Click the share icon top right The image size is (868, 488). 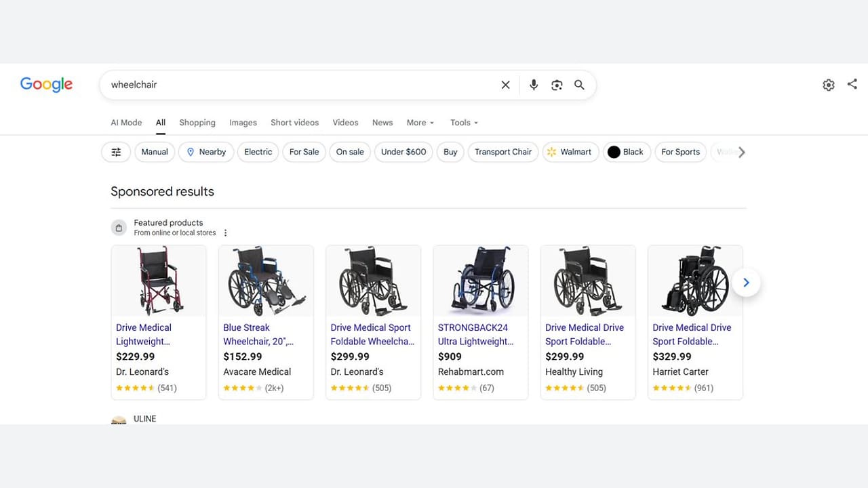pos(852,84)
